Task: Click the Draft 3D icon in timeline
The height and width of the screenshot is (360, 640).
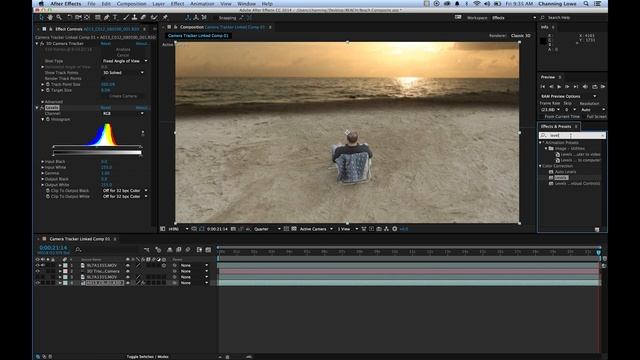Action: click(x=158, y=249)
